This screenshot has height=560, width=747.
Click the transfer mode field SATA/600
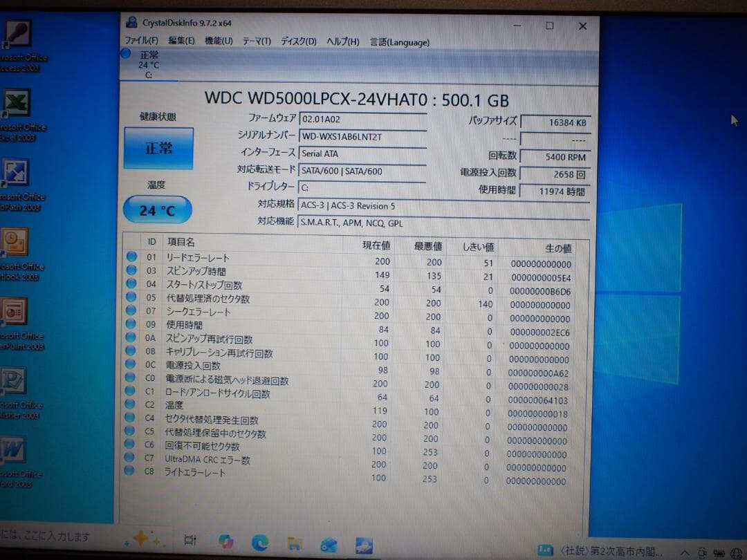(362, 171)
